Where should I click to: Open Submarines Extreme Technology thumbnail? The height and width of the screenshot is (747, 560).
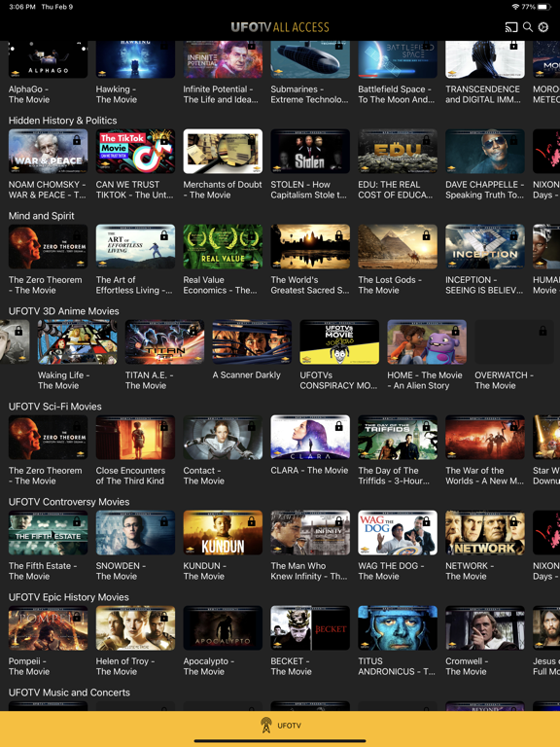310,59
